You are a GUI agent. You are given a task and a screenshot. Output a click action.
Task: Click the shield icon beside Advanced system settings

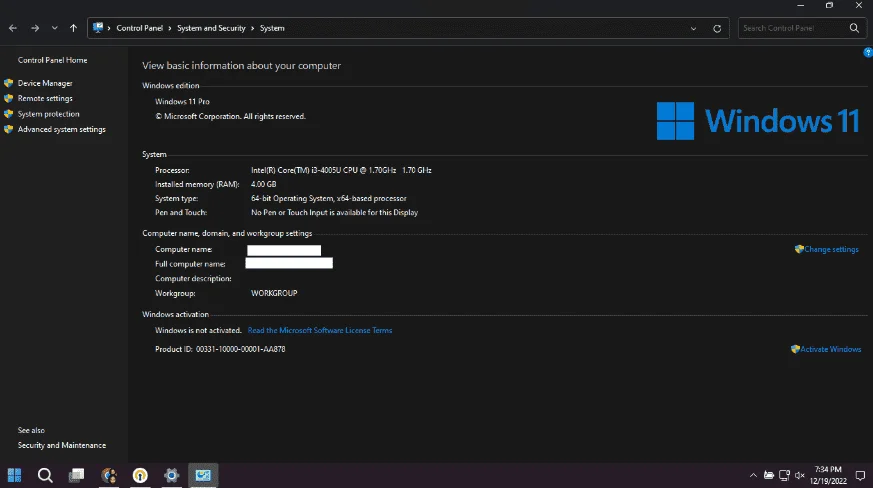coord(8,129)
